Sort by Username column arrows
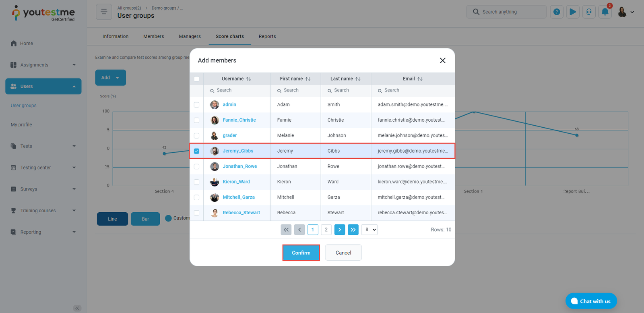 point(248,79)
